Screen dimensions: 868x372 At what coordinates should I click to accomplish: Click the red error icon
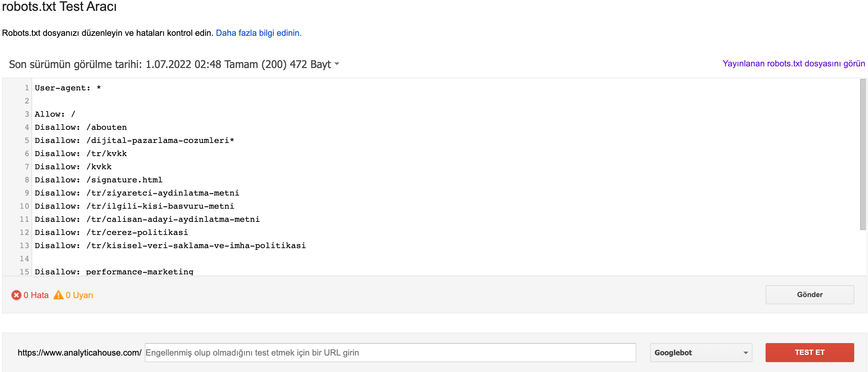(16, 295)
